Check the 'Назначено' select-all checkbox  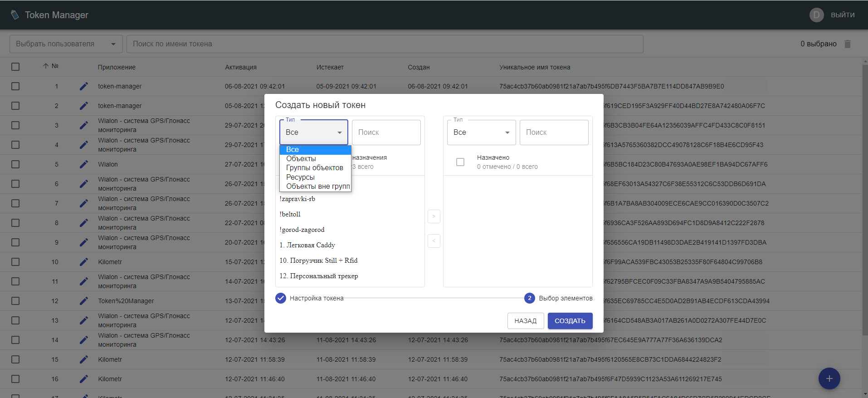[460, 162]
